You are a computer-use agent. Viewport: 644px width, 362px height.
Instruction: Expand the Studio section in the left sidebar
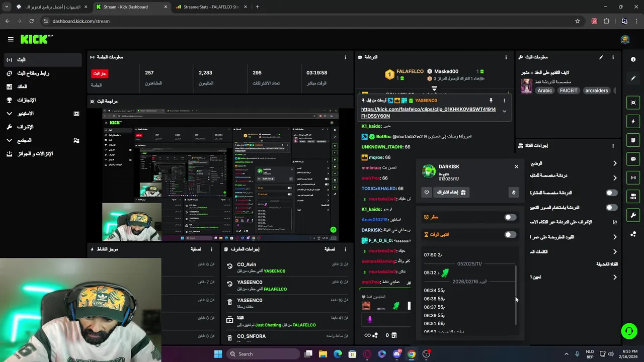[42, 114]
